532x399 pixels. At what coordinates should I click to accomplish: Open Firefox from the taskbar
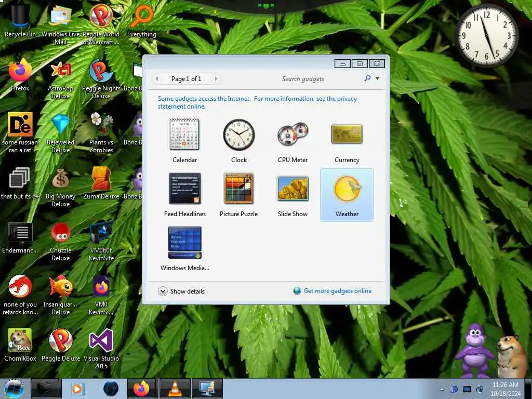point(141,389)
